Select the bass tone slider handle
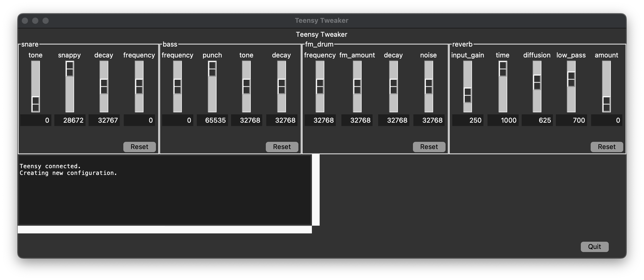 [246, 86]
